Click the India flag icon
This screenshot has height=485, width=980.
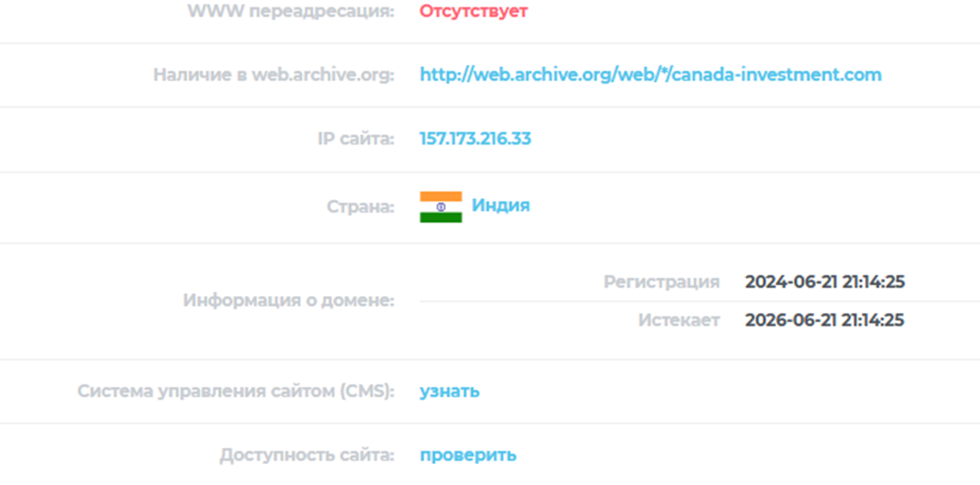click(x=441, y=207)
